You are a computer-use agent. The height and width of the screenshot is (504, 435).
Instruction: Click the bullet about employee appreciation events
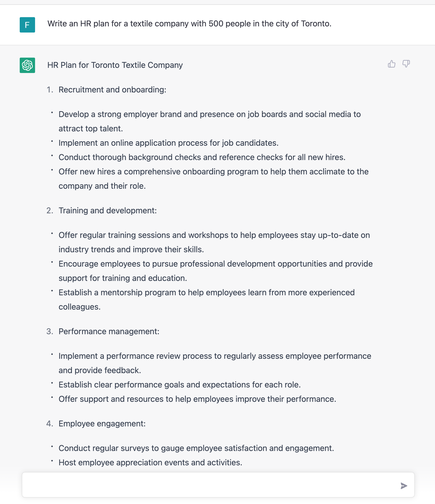pos(150,463)
